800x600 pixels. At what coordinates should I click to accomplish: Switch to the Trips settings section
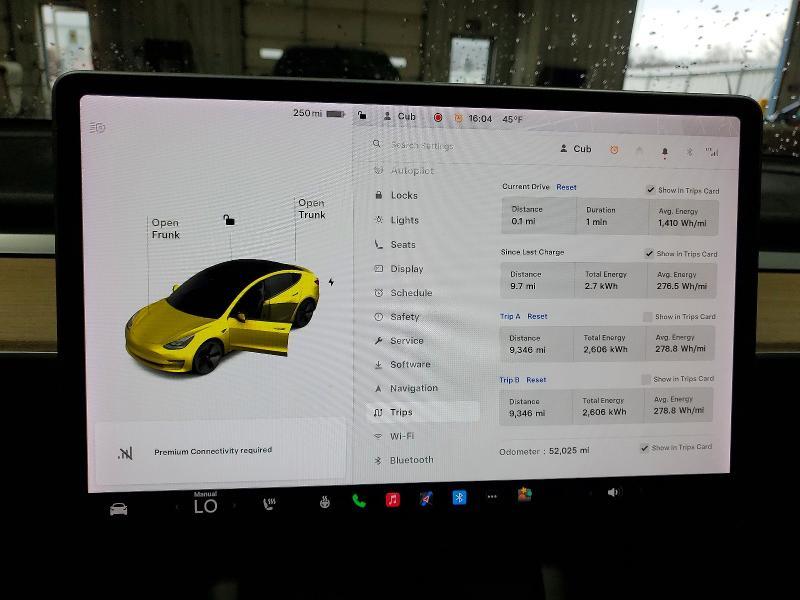(398, 412)
